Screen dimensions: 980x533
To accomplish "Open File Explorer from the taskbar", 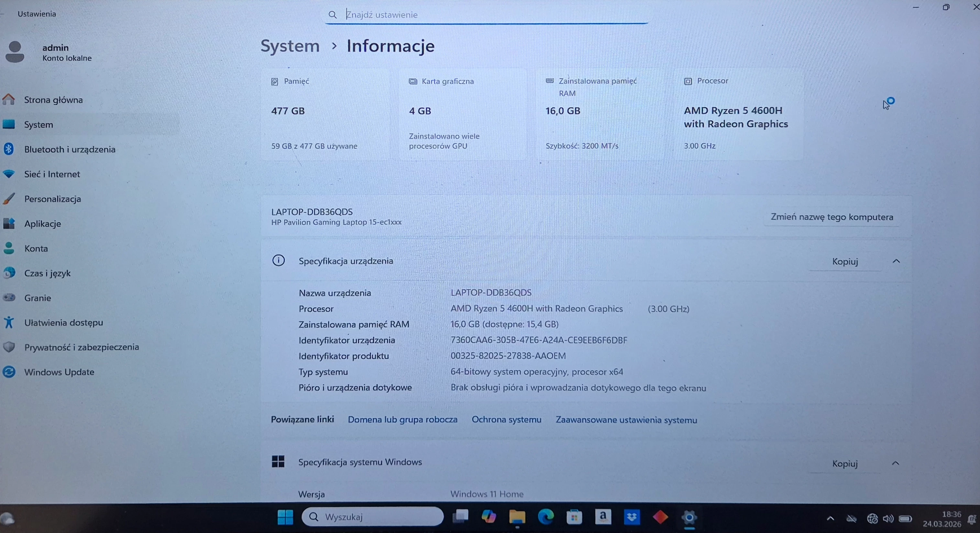I will click(517, 517).
